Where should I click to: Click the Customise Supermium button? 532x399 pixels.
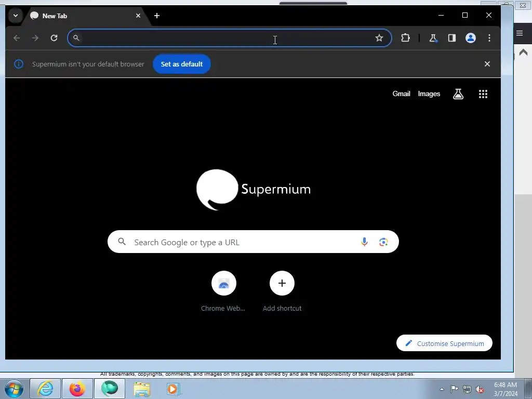[444, 343]
